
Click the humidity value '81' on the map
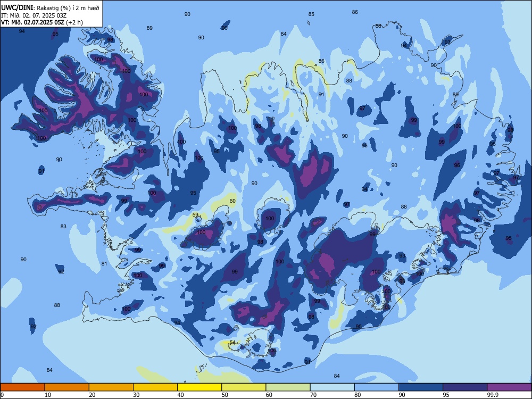point(104,264)
